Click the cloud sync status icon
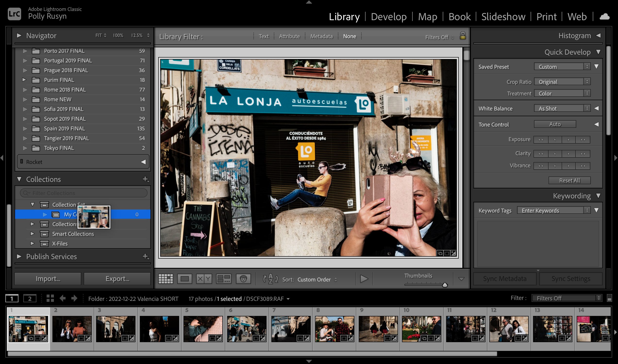618x364 pixels. [x=604, y=17]
